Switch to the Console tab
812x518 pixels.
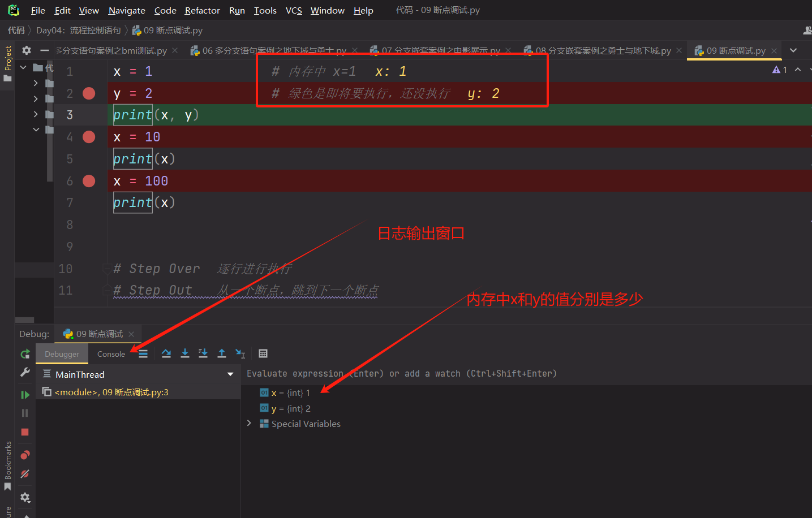coord(111,354)
